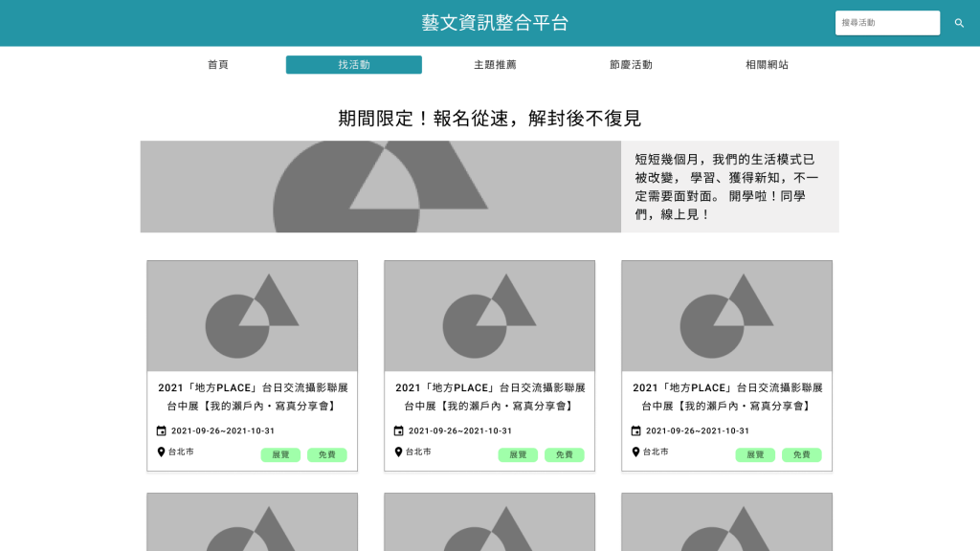Click the 藝文資訊整合平台 site title
Viewport: 980px width, 551px height.
[x=495, y=23]
